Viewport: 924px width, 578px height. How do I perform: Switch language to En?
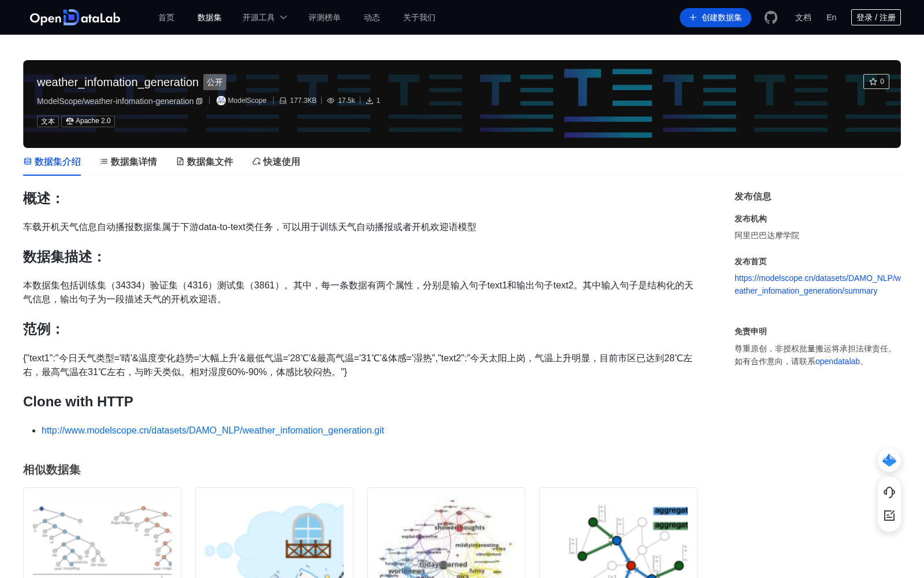click(x=832, y=17)
